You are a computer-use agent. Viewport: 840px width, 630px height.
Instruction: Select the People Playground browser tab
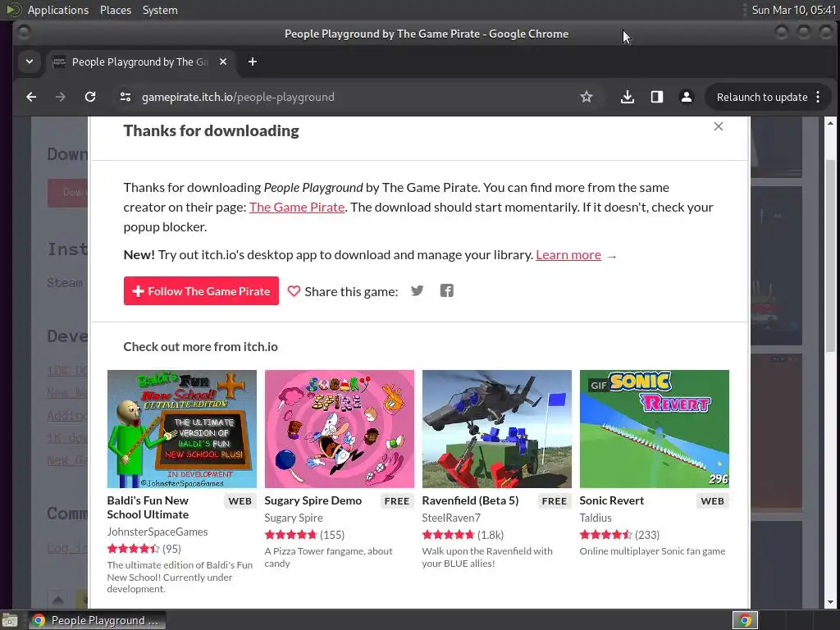coord(140,62)
